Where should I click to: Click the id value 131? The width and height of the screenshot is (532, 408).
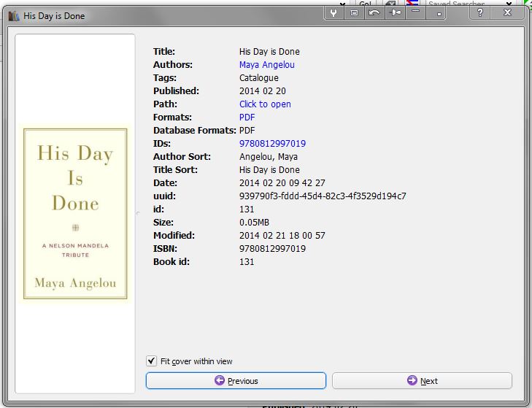(247, 209)
